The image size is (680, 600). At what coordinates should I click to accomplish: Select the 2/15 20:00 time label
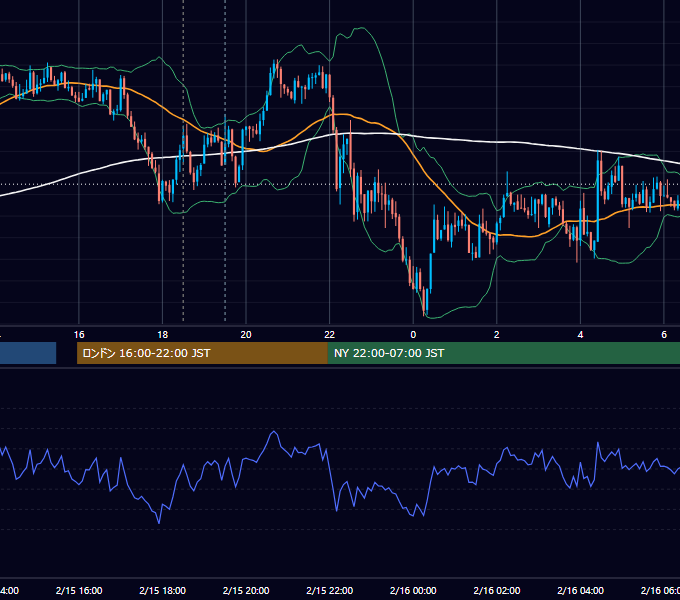coord(246,590)
